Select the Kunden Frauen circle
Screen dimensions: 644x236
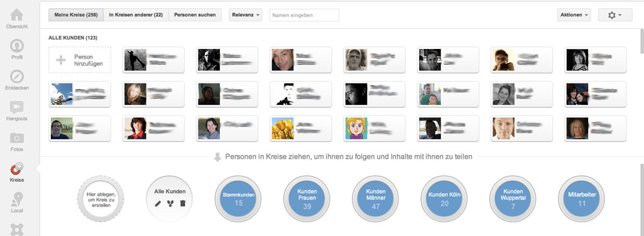coord(307,199)
